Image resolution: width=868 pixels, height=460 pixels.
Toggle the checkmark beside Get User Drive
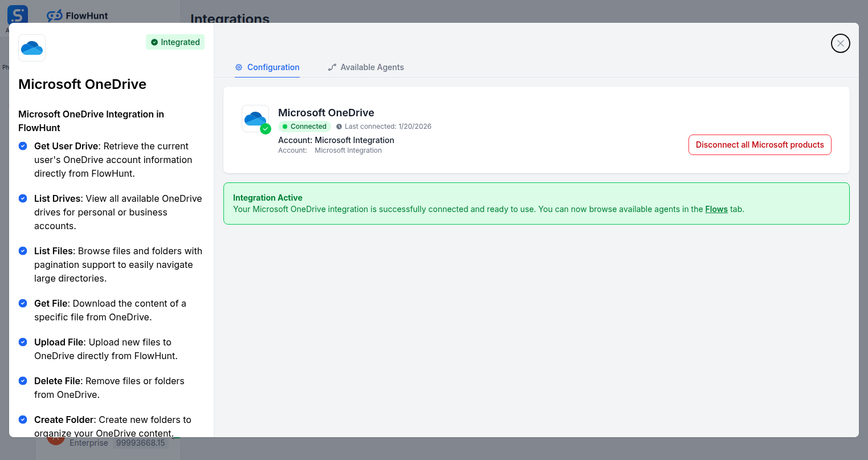[23, 146]
